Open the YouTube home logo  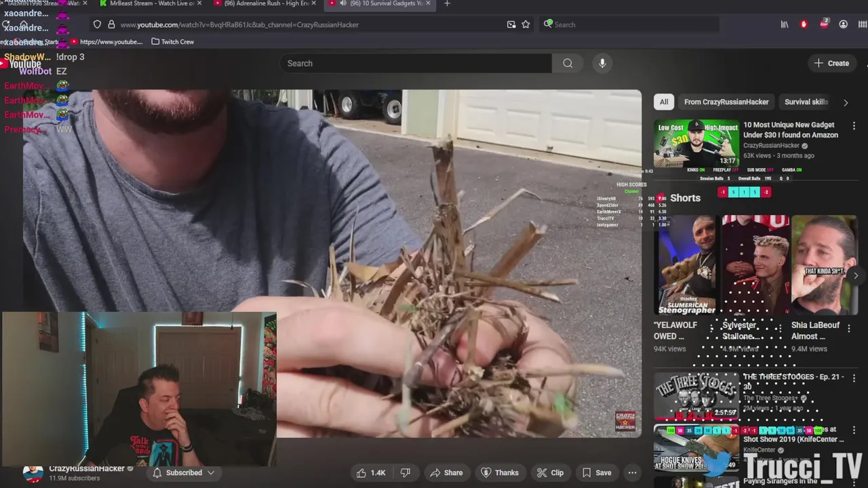pos(21,64)
